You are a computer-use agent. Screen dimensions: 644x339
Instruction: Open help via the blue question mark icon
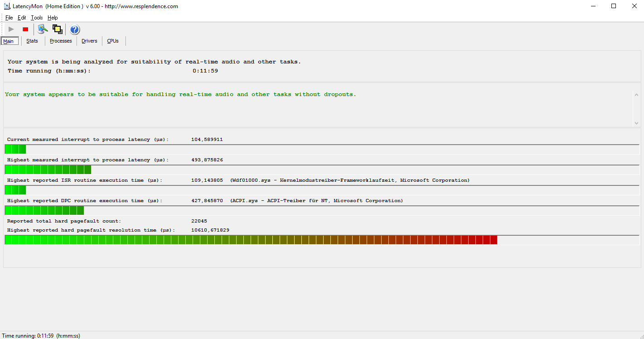click(x=75, y=29)
